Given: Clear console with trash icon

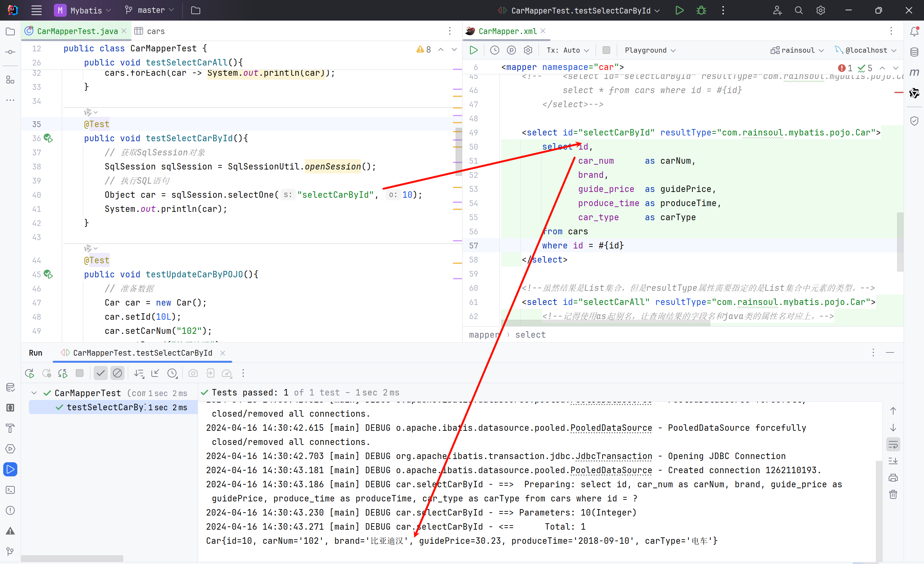Looking at the screenshot, I should tap(893, 495).
